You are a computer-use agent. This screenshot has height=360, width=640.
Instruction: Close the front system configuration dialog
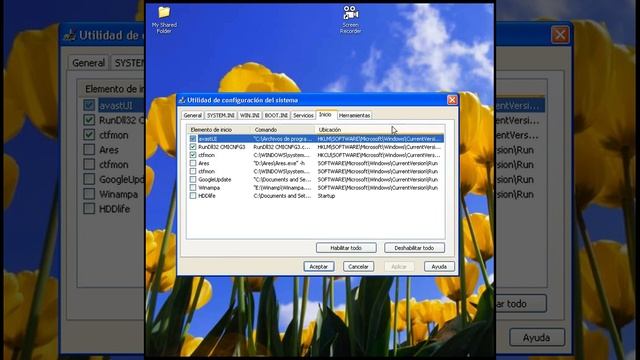click(x=452, y=100)
